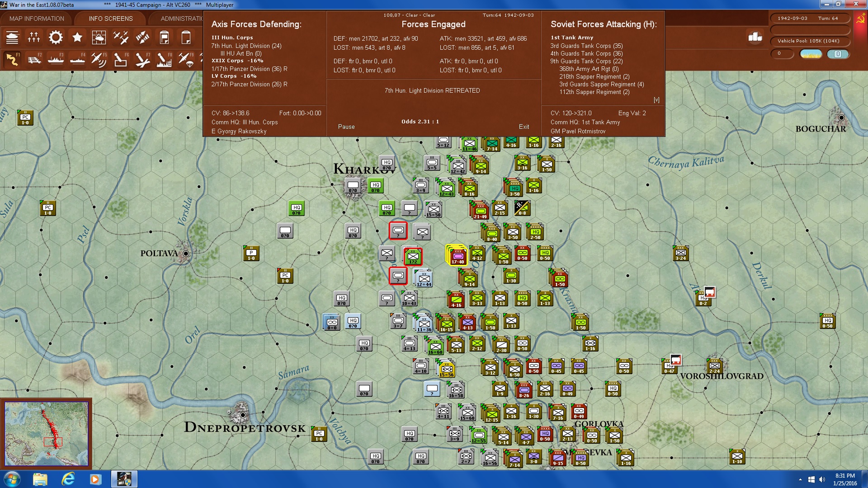Select F9 air transport mode
868x488 pixels.
pos(186,59)
